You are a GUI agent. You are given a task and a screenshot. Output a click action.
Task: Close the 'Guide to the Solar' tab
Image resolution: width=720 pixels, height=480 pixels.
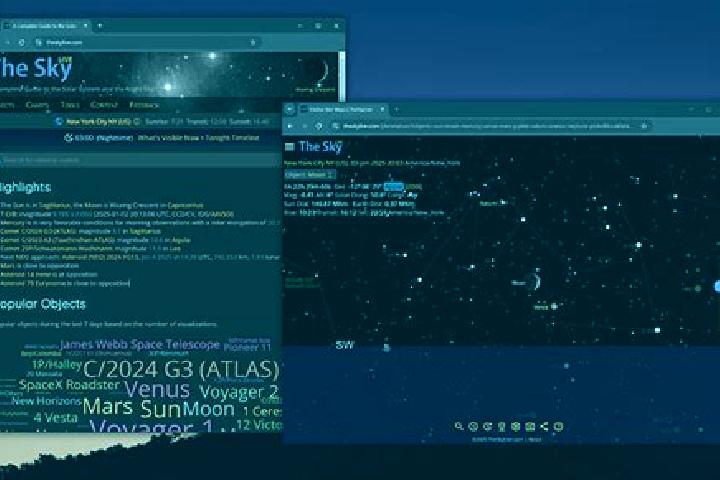pos(85,26)
